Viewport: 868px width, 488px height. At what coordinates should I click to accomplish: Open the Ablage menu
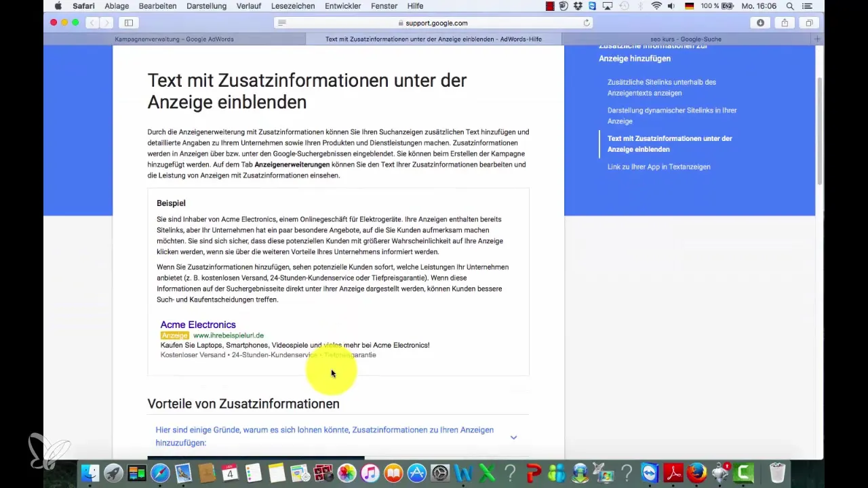tap(117, 6)
